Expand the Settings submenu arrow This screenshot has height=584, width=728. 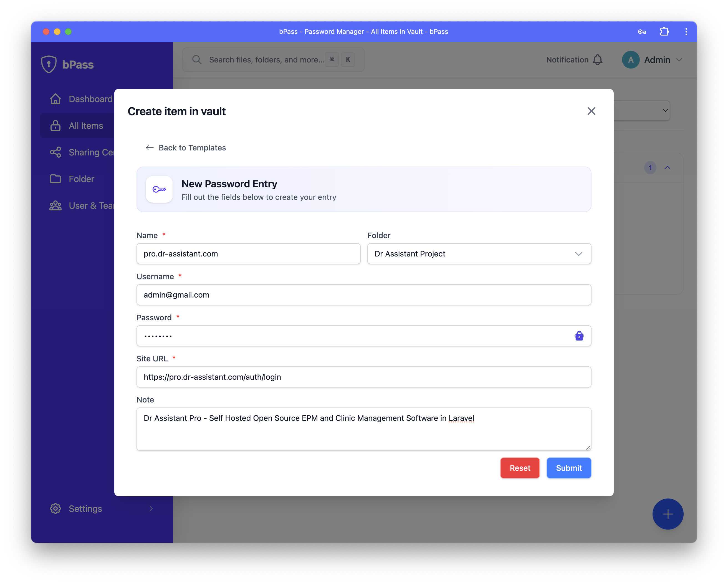tap(151, 508)
